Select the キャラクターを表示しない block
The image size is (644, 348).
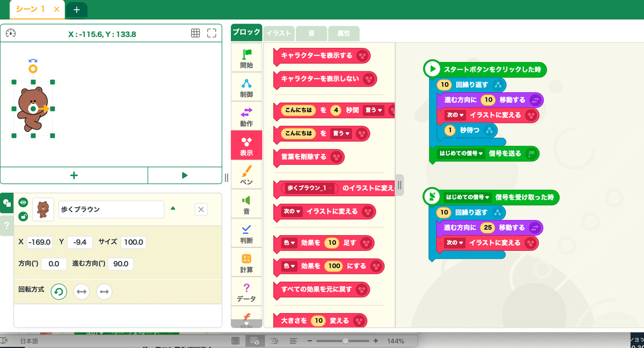[325, 79]
